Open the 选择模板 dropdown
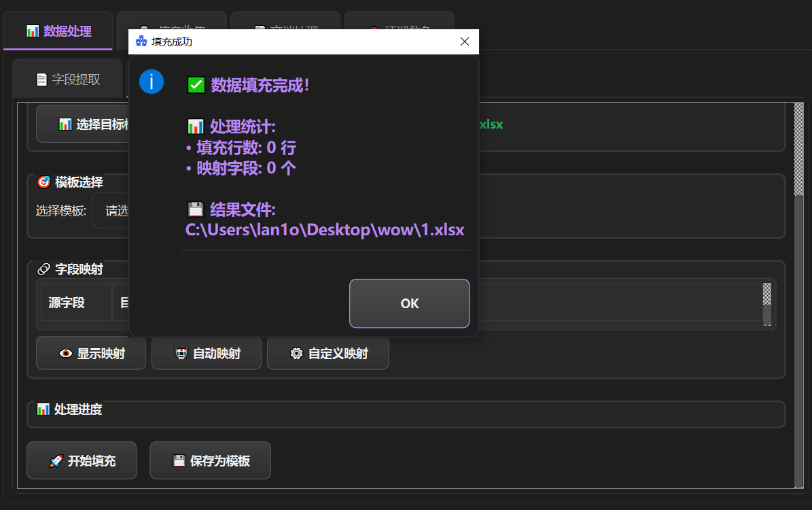The image size is (812, 510). point(111,211)
